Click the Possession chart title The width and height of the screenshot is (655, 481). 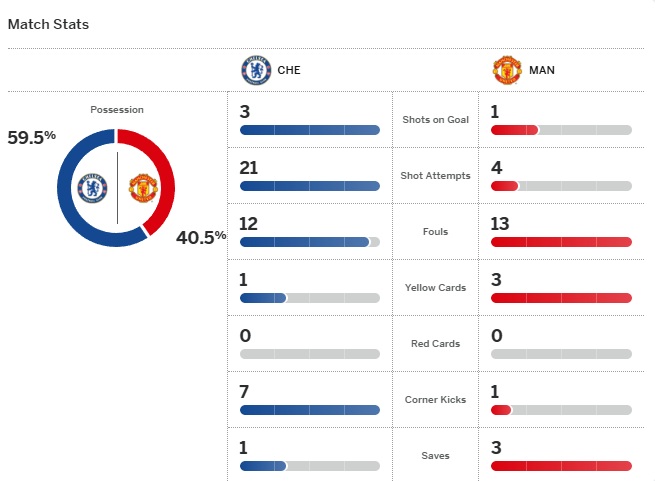tap(117, 110)
